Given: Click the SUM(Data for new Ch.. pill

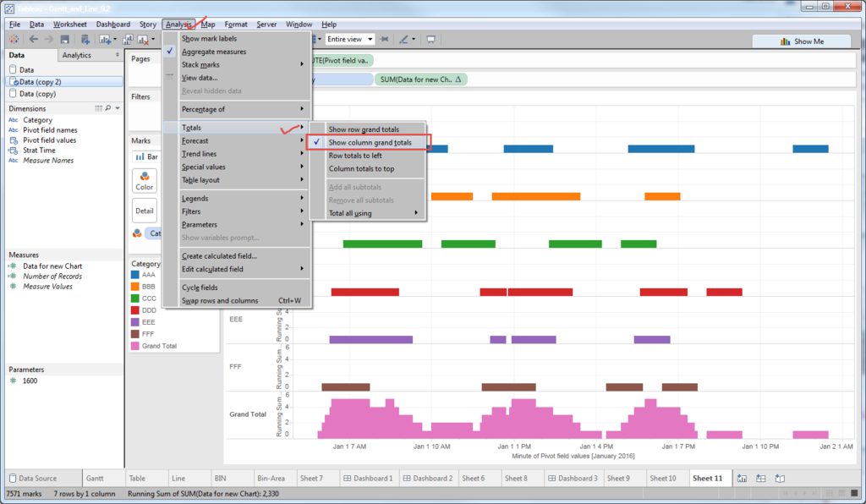Looking at the screenshot, I should (x=420, y=79).
